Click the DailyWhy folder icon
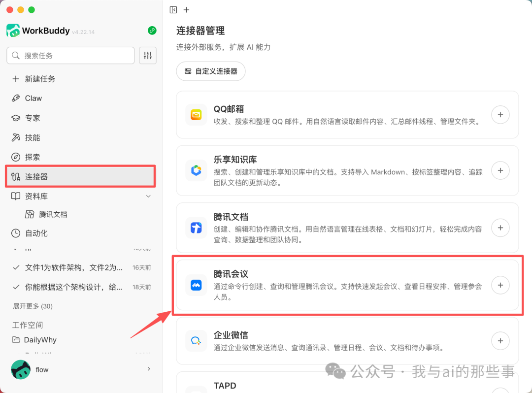Screen dimensions: 532x393 pos(16,339)
